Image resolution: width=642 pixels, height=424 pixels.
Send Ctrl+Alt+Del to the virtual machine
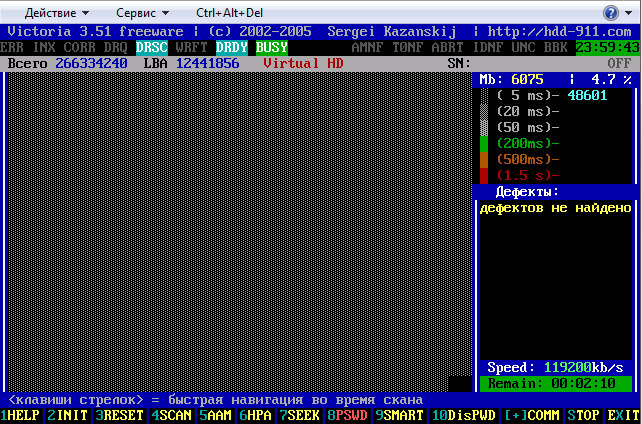229,13
